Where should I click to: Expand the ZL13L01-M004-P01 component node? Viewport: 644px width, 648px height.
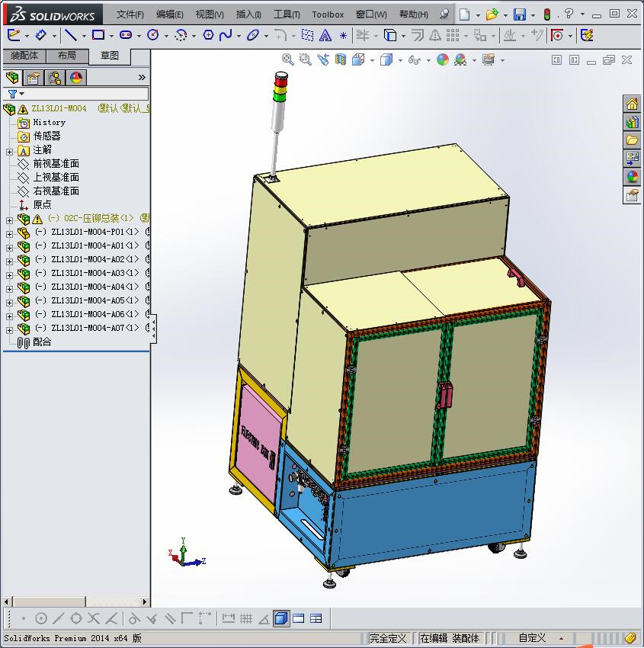9,234
